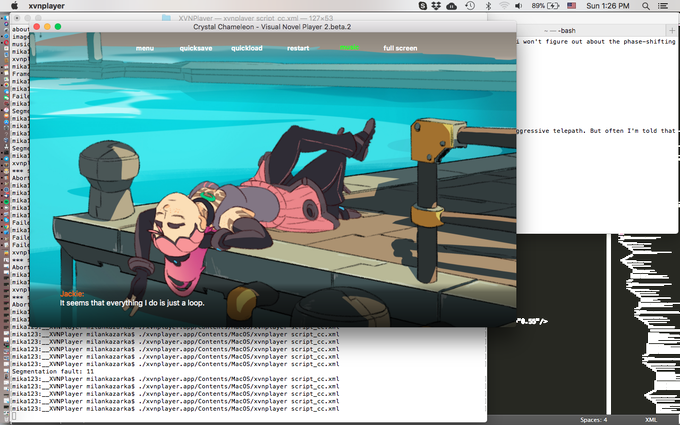Open the Time Machine menu

[x=470, y=6]
